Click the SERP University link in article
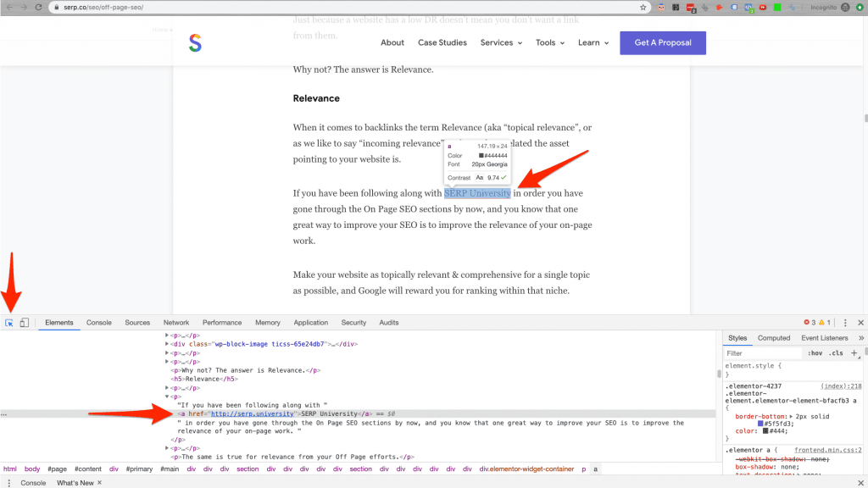Screen dimensions: 868x488 [x=477, y=193]
